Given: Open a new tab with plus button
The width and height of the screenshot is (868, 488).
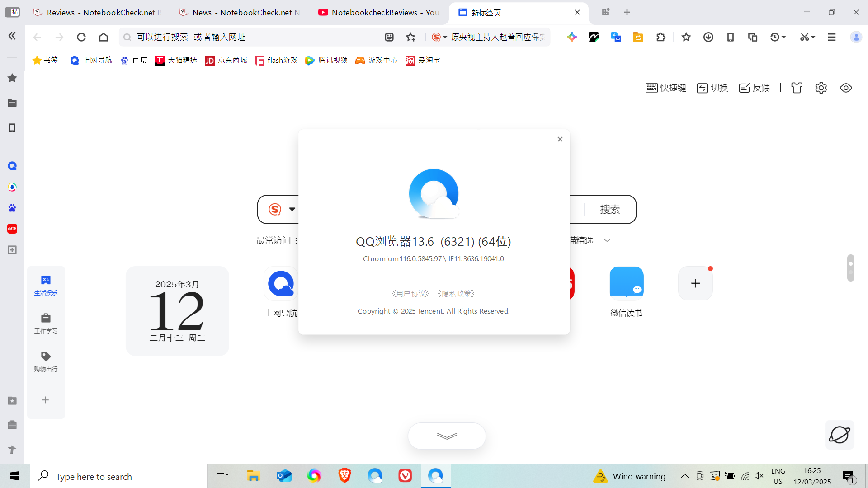Looking at the screenshot, I should 627,12.
